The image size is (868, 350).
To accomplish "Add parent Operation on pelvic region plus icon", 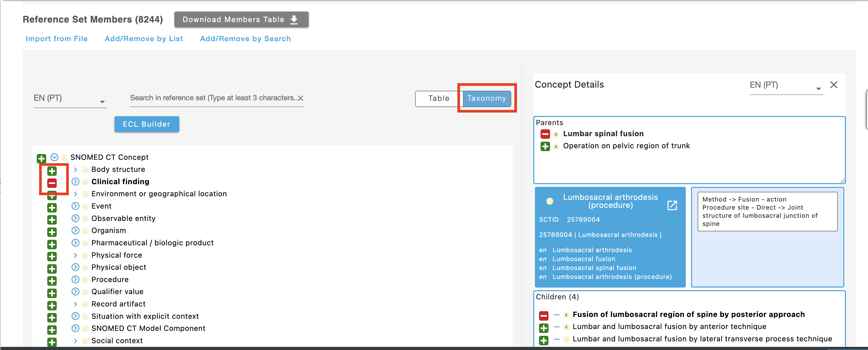I will 545,146.
